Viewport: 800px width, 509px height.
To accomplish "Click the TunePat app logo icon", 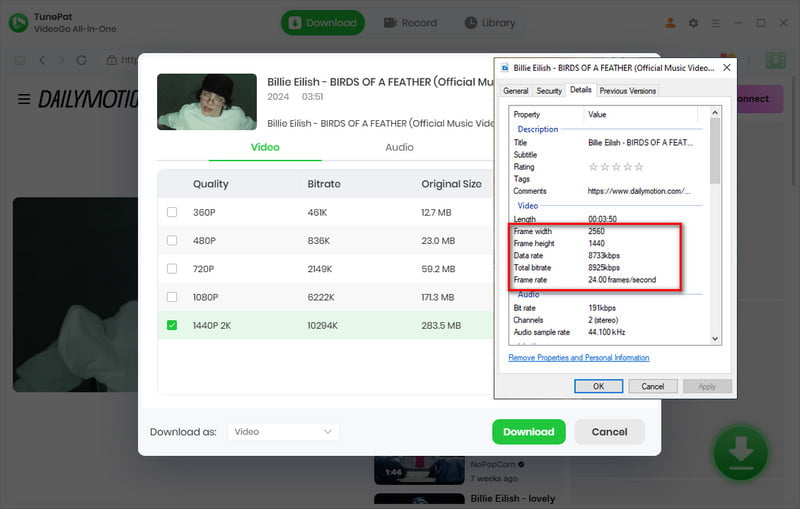I will tap(18, 22).
